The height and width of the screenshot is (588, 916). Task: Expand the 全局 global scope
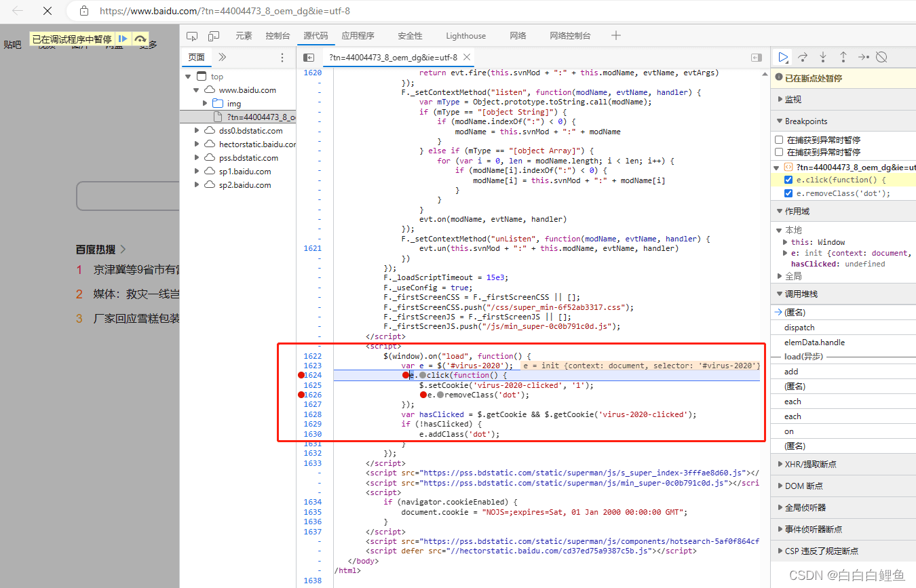[x=780, y=276]
